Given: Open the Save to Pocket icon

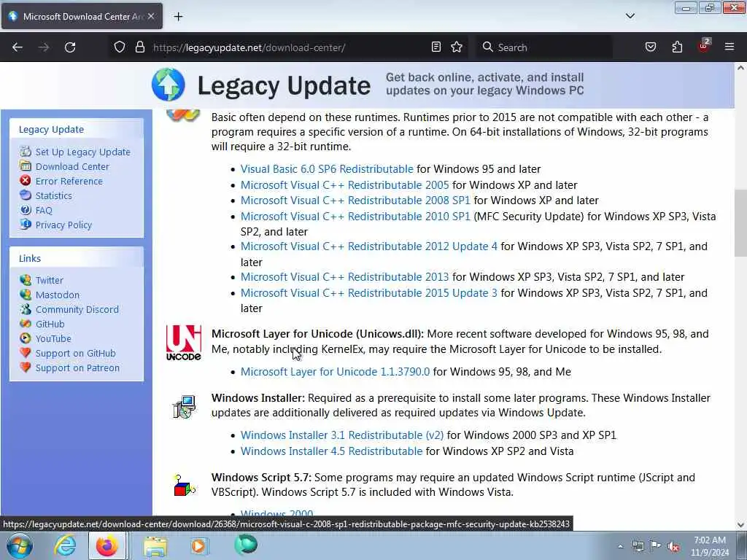Looking at the screenshot, I should (x=651, y=47).
